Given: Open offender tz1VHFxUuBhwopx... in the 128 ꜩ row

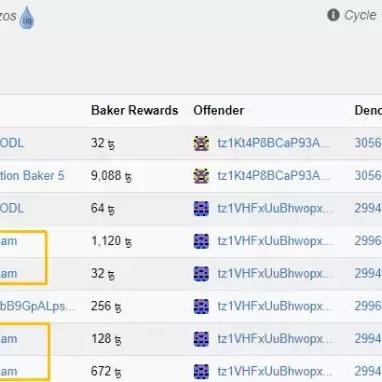Looking at the screenshot, I should [275, 339].
